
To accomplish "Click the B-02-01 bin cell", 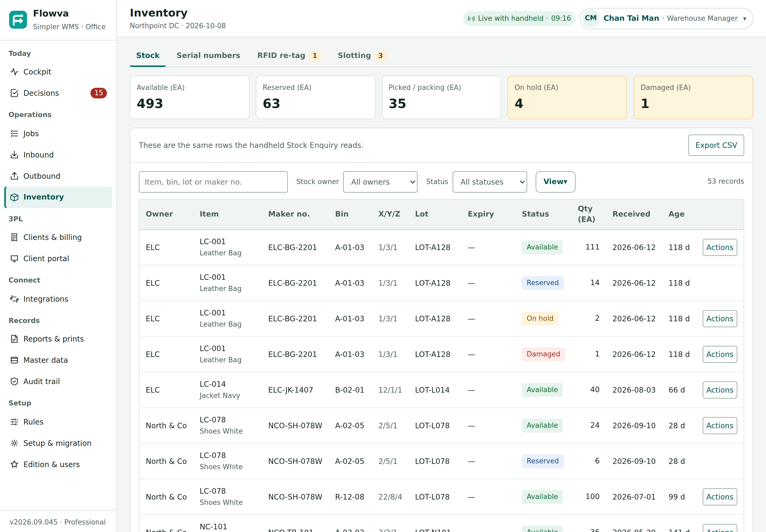I will point(349,390).
